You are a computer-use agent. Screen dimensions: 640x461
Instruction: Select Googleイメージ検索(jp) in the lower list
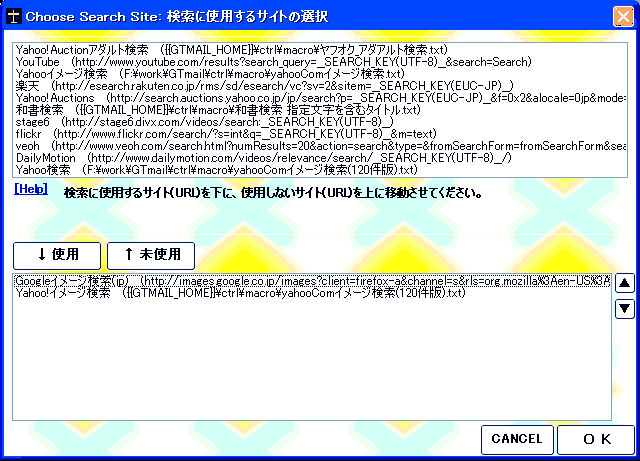click(x=312, y=281)
